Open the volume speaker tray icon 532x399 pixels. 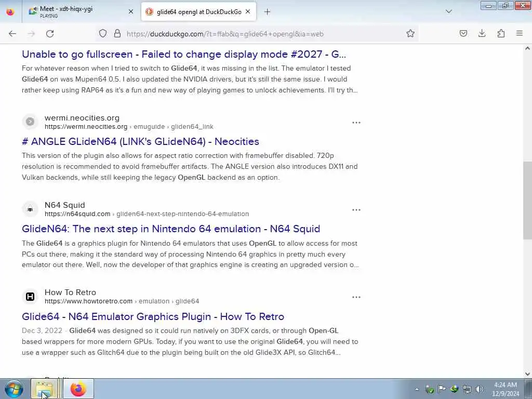pyautogui.click(x=479, y=389)
